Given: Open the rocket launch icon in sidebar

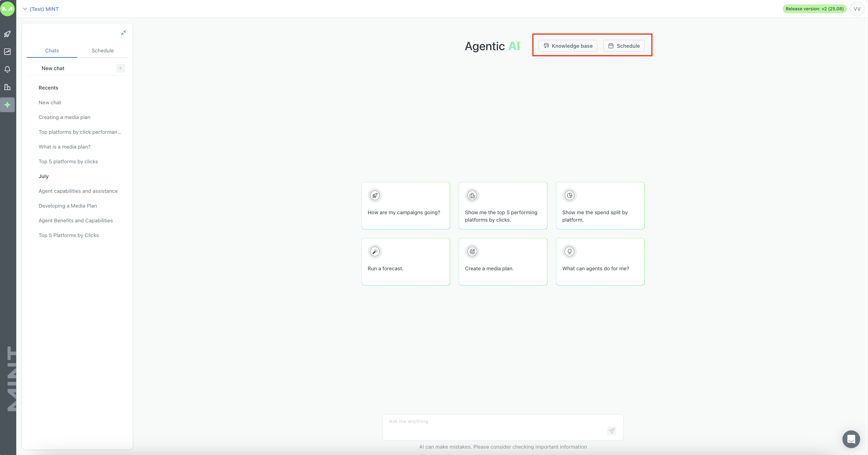Looking at the screenshot, I should [7, 34].
